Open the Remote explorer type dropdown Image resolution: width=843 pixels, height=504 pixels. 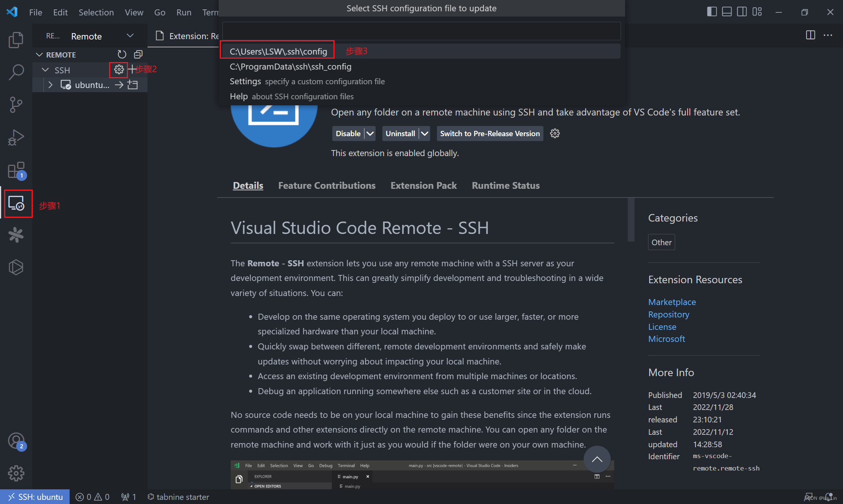[130, 36]
